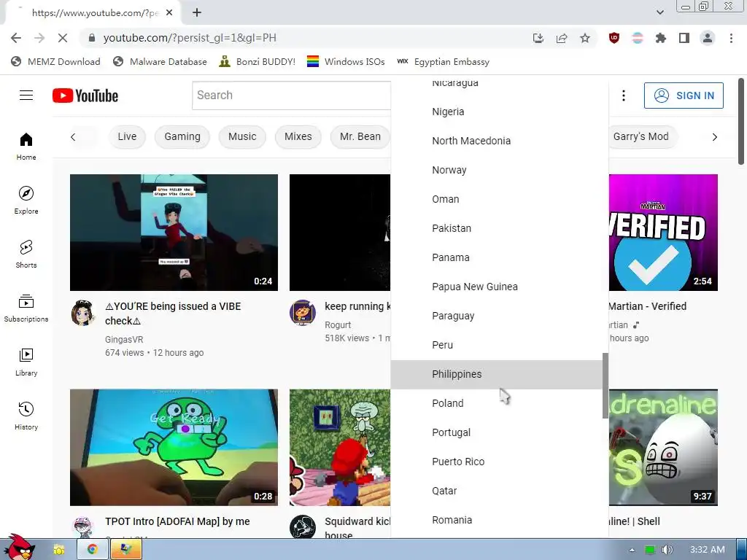Select the Gaming filter chip

(x=182, y=136)
